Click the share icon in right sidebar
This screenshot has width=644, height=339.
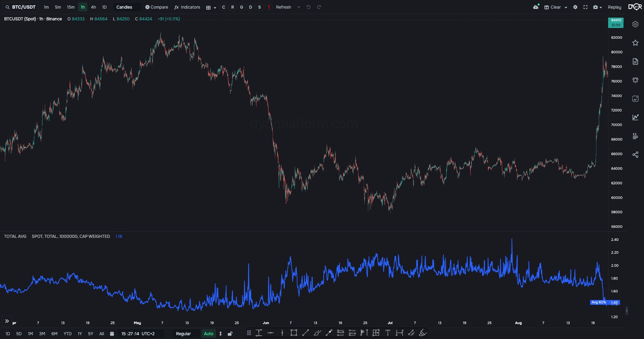[635, 155]
